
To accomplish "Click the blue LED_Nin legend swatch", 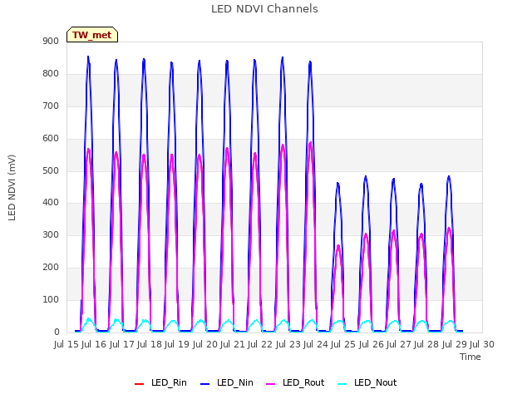I will coord(205,384).
